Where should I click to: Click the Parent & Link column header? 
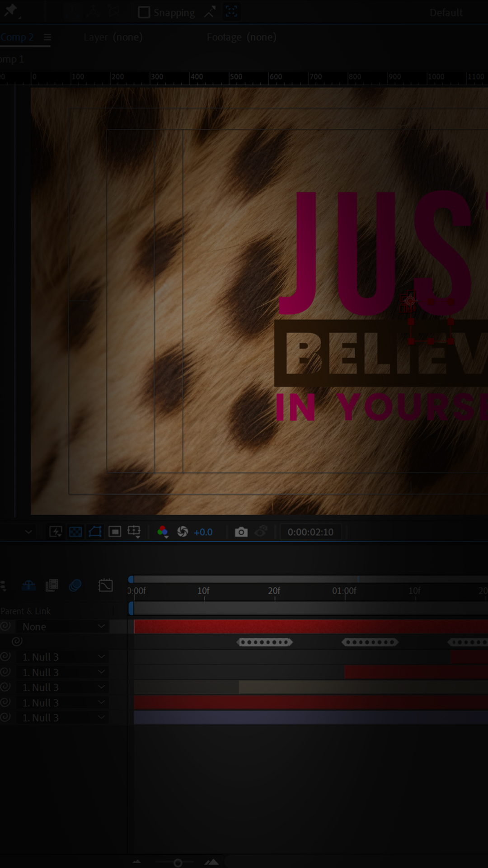tap(26, 611)
